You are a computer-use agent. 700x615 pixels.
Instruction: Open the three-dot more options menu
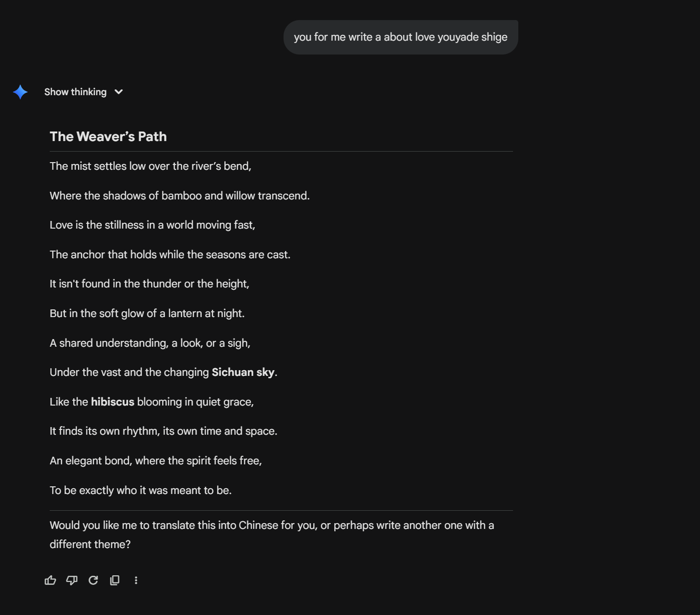[x=136, y=580]
